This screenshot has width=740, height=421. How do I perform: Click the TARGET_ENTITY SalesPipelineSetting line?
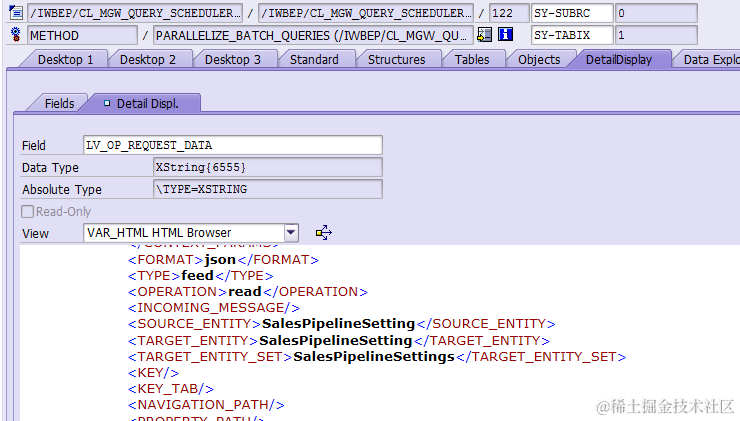339,340
